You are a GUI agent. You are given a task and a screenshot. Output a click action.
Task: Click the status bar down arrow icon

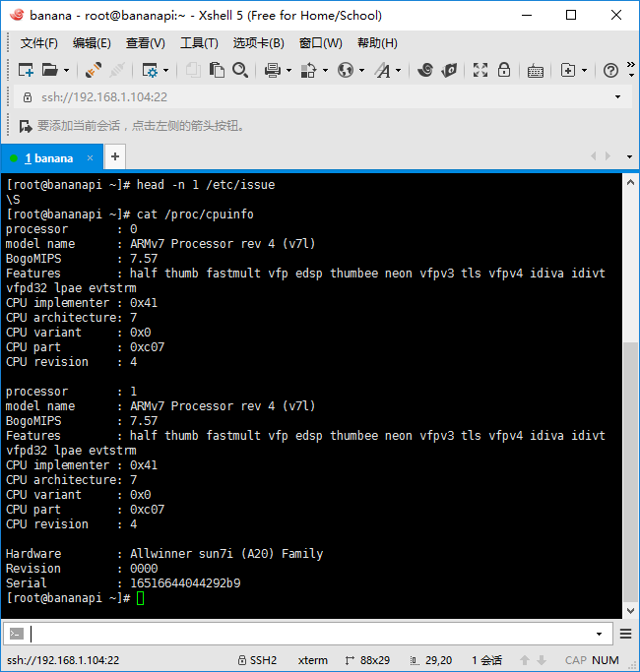click(x=542, y=660)
